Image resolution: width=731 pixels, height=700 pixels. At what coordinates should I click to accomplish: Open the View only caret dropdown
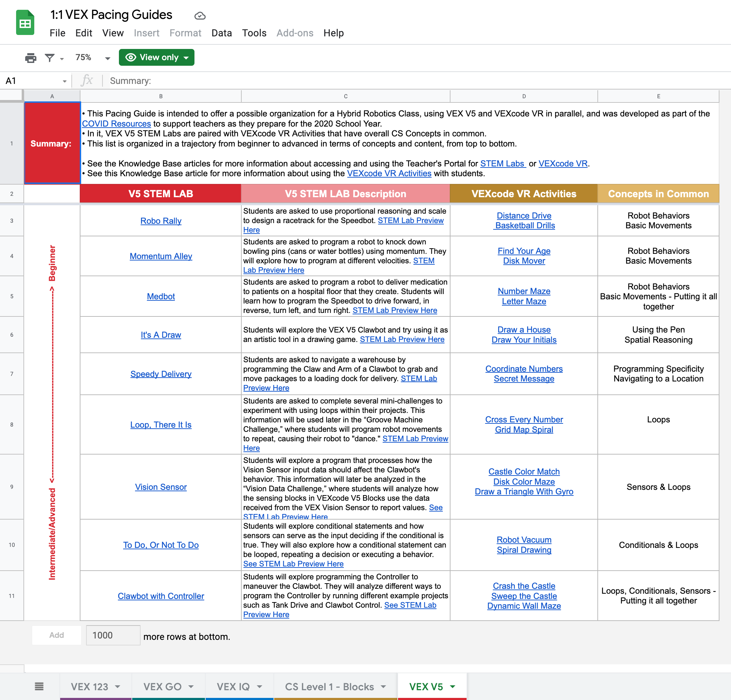[186, 57]
